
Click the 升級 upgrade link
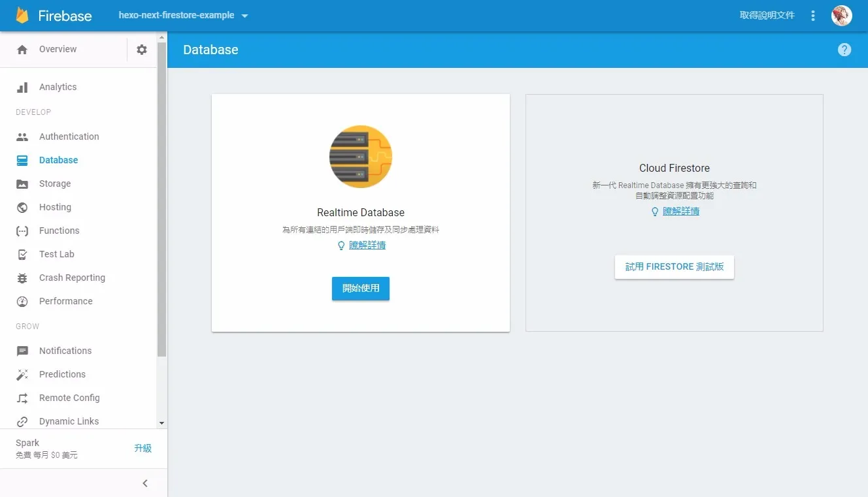(x=142, y=448)
